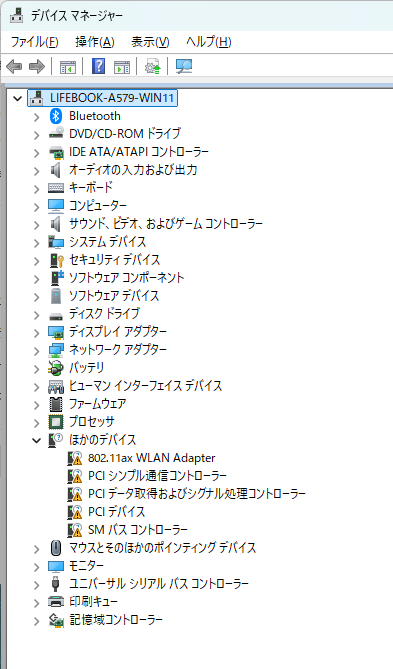Open the 操作(A) menu
The image size is (393, 669).
[x=95, y=42]
